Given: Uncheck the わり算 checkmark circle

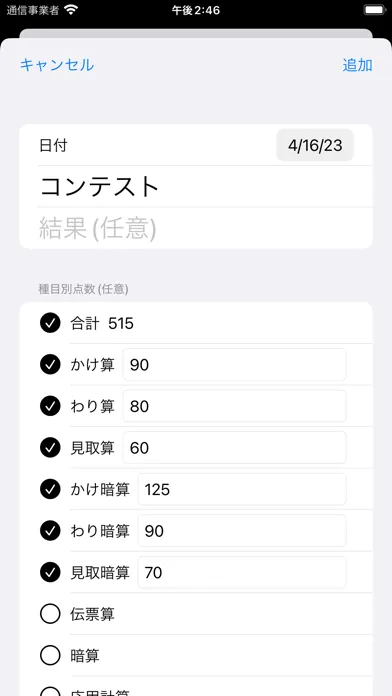Looking at the screenshot, I should (x=50, y=406).
